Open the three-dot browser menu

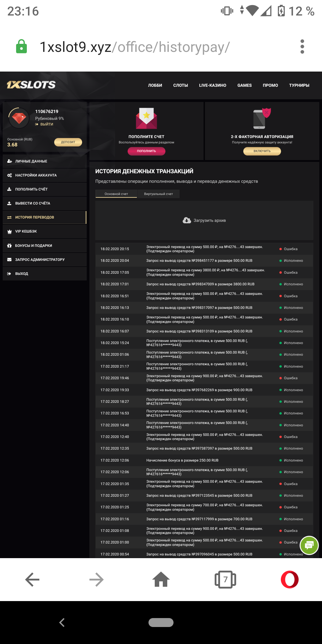302,47
